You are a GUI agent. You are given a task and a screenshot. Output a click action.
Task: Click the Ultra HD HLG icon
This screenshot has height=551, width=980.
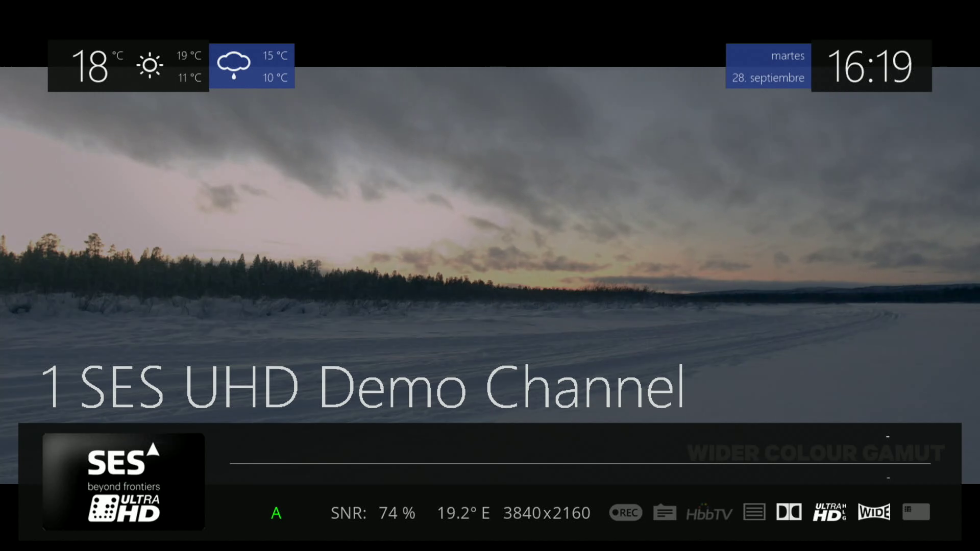coord(829,512)
